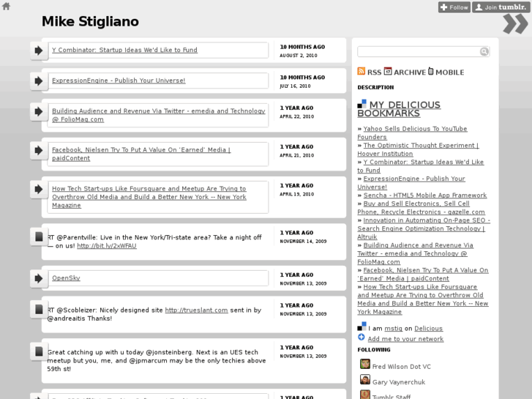
Task: Open sidebar 'The Optimistic Thought Experiment' bookmark
Action: click(x=418, y=149)
